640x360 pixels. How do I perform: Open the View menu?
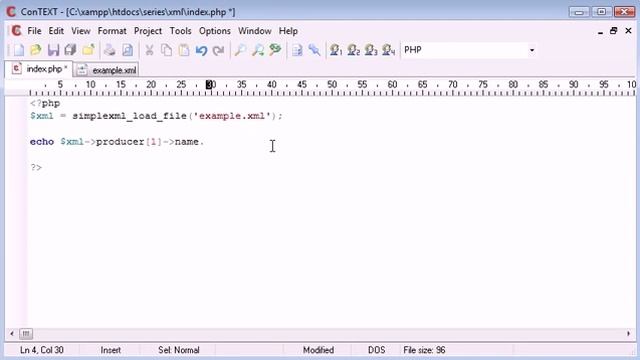pos(81,31)
